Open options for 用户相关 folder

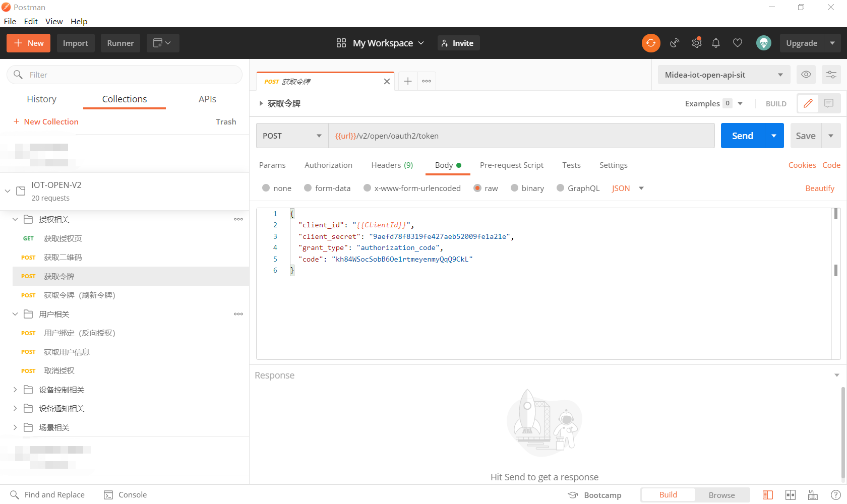tap(238, 314)
